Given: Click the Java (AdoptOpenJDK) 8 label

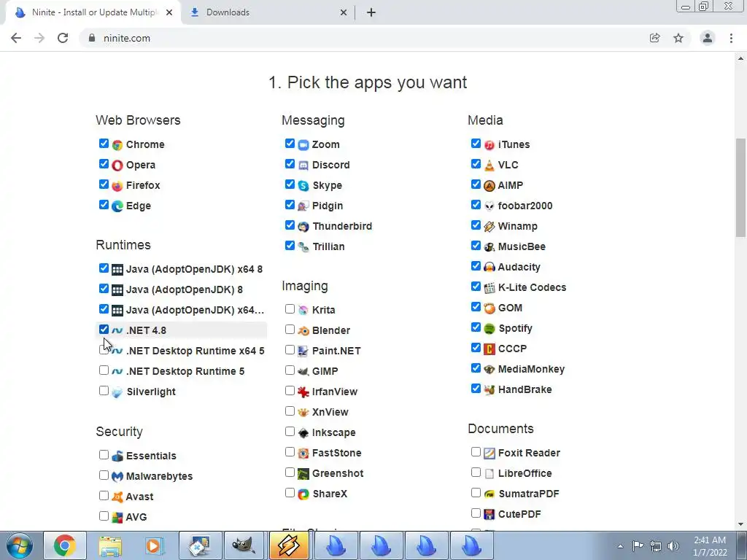Looking at the screenshot, I should [x=185, y=289].
